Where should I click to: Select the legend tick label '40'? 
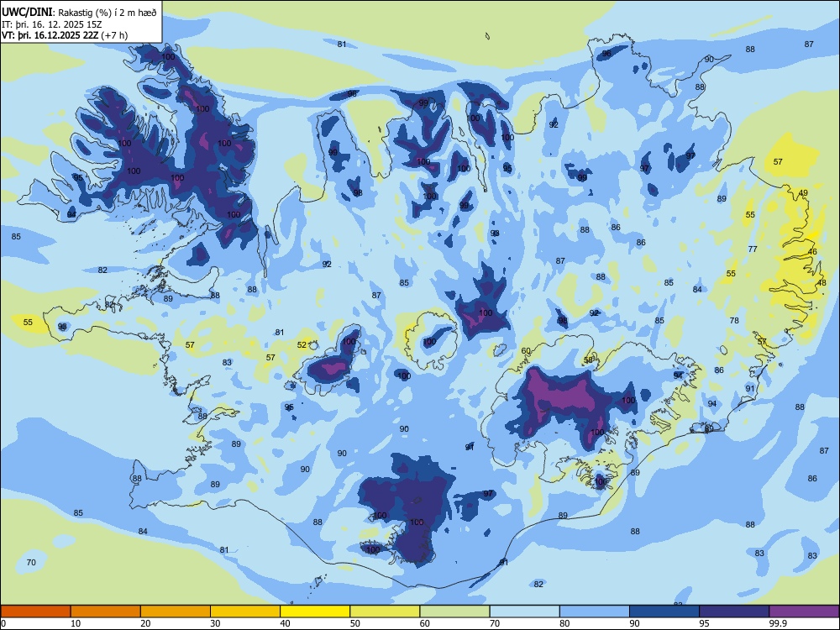click(x=285, y=623)
